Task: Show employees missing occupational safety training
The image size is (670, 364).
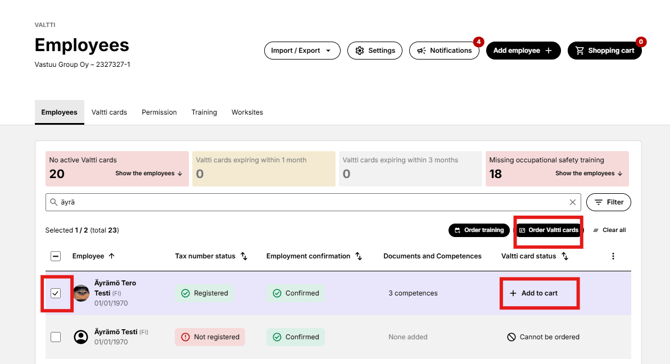Action: (589, 173)
